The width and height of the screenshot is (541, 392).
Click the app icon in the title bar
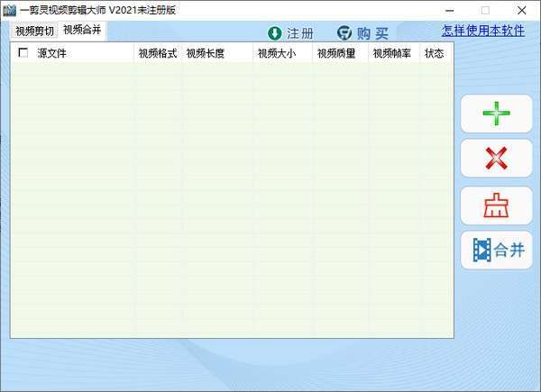(x=9, y=10)
